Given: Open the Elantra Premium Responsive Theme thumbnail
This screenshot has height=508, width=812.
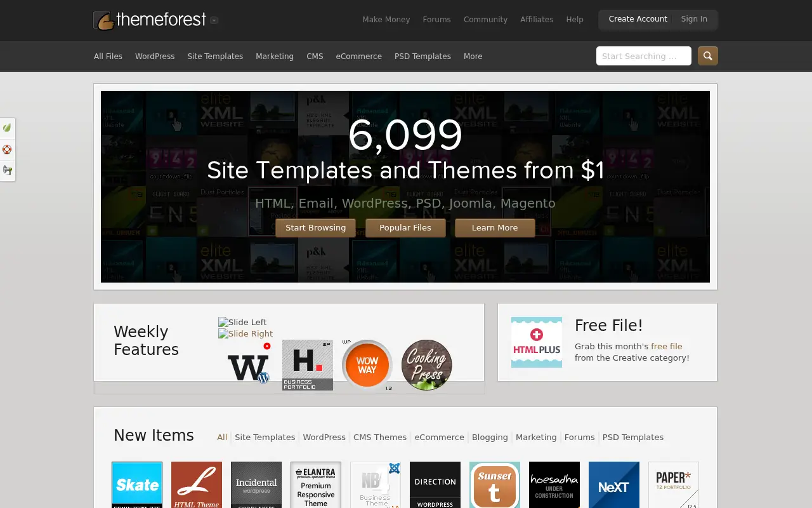Looking at the screenshot, I should pyautogui.click(x=316, y=485).
